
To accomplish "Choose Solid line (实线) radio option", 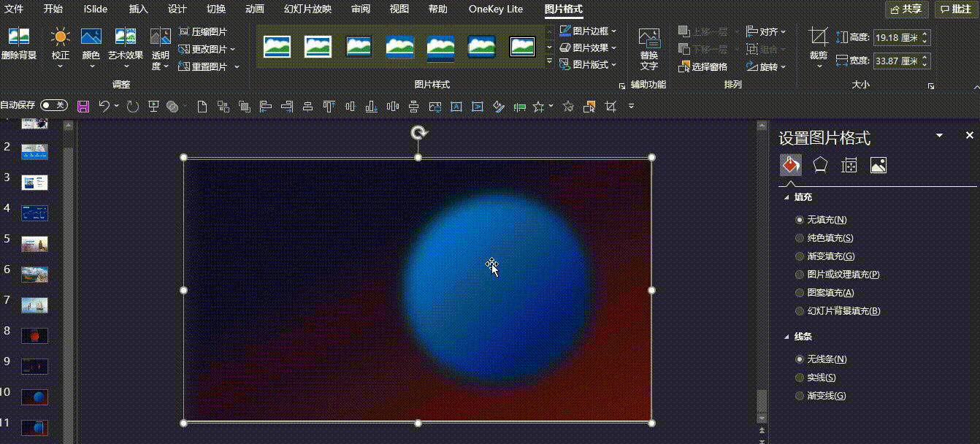I will (800, 378).
